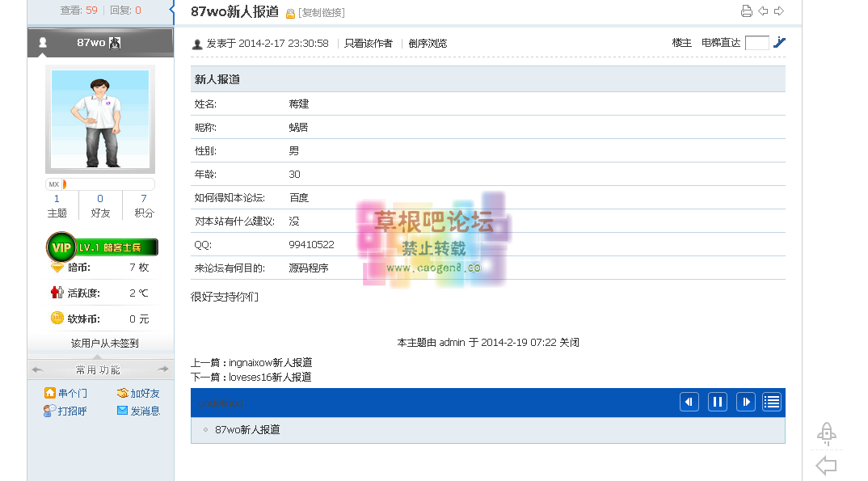The height and width of the screenshot is (481, 868).
Task: Click the 电梯直达 floor number input box
Action: (756, 43)
